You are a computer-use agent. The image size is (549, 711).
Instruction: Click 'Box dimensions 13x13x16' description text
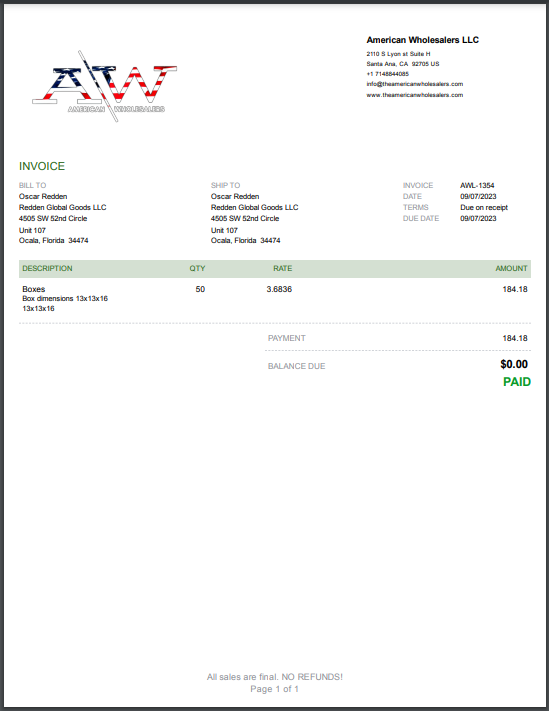[65, 298]
